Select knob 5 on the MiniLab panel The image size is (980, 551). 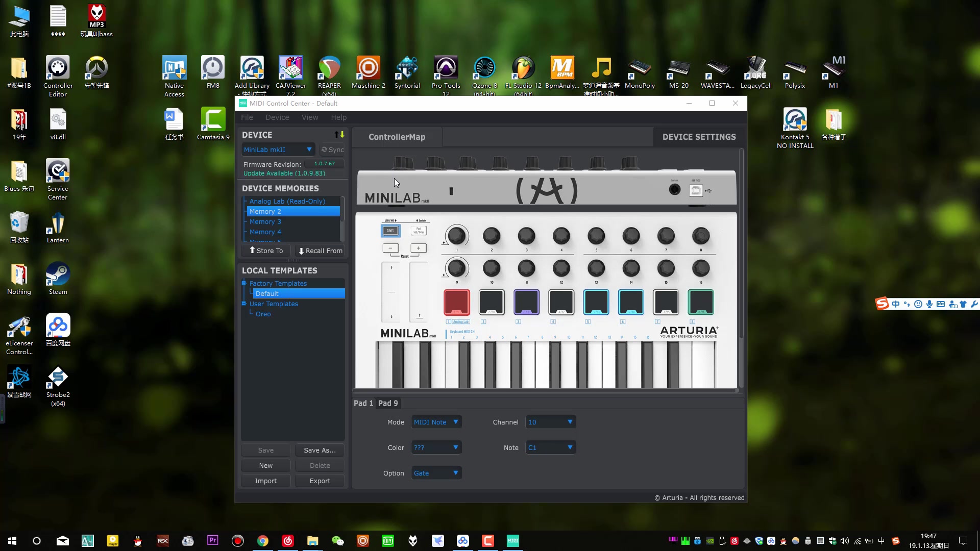point(596,236)
